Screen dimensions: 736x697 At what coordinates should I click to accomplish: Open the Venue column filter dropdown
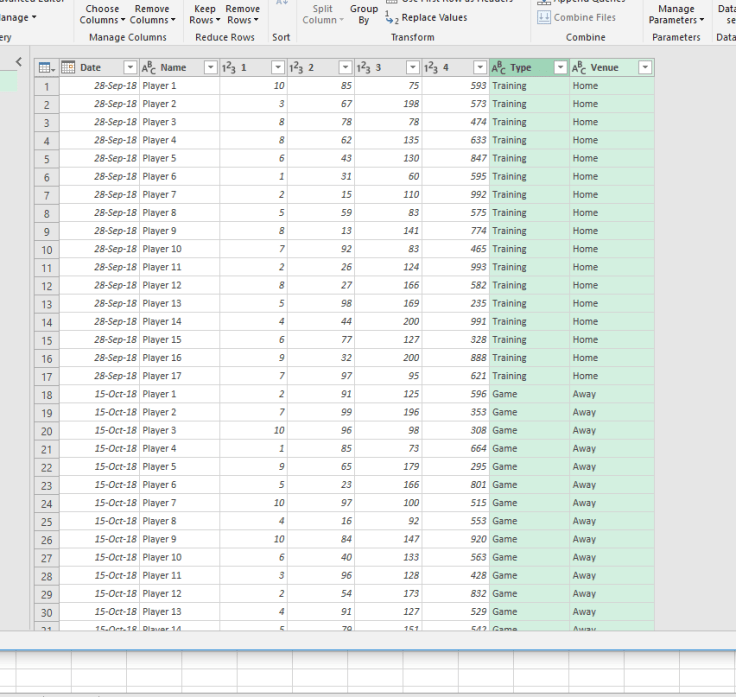coord(644,68)
